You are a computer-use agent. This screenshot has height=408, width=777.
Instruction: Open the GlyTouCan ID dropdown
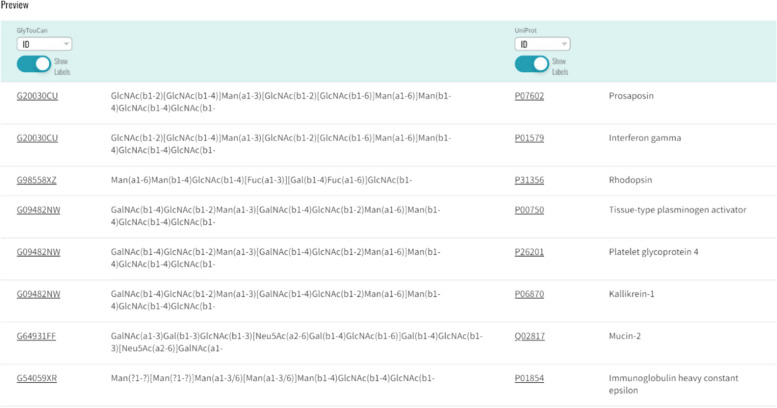44,44
